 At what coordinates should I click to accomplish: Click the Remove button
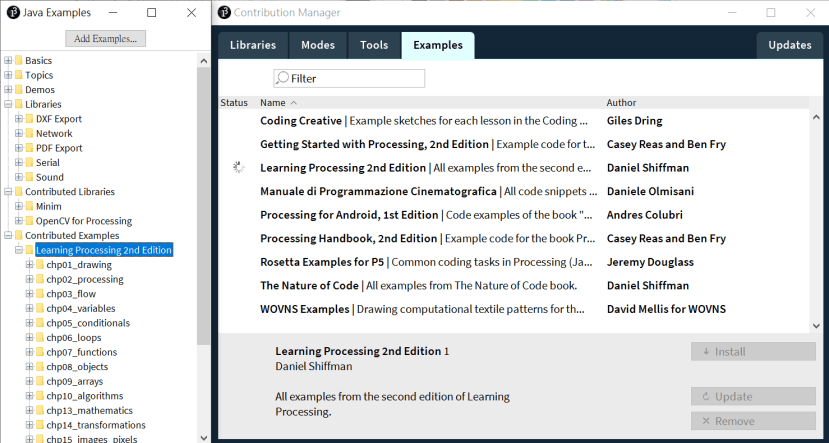click(x=753, y=421)
